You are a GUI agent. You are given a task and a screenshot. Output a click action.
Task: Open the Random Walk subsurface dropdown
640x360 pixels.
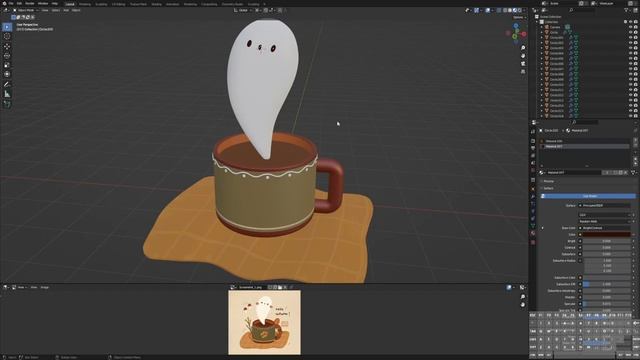604,221
